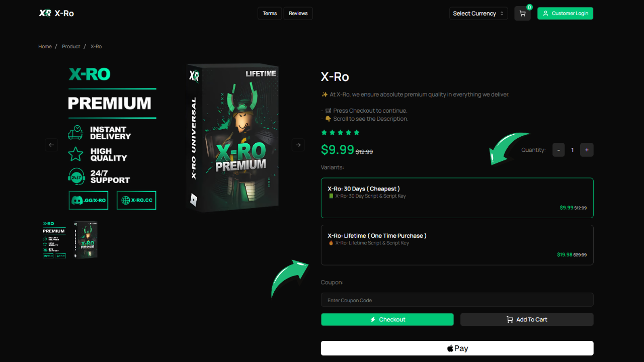This screenshot has width=644, height=362.
Task: Decrease quantity with the minus button
Action: coord(558,150)
